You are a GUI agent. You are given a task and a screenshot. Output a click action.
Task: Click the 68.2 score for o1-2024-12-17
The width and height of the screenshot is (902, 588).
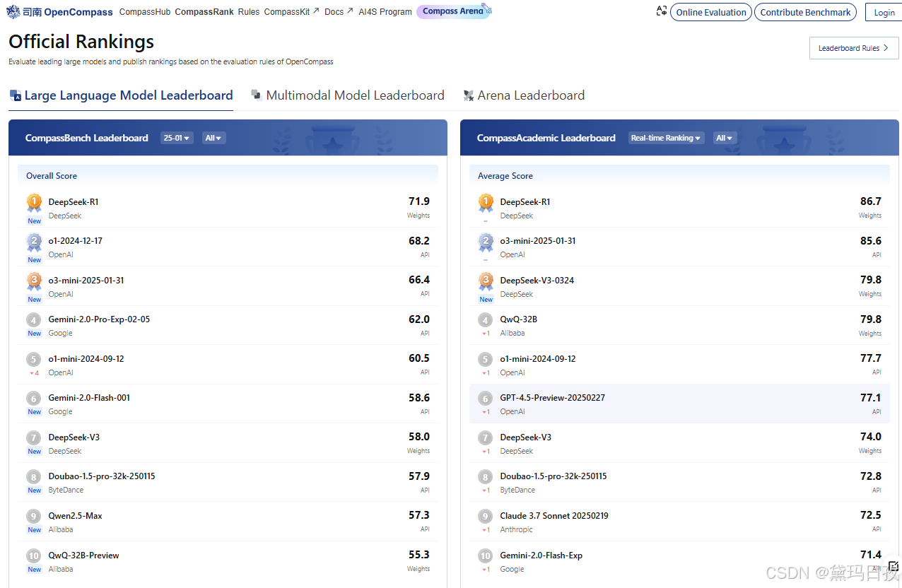pos(419,241)
